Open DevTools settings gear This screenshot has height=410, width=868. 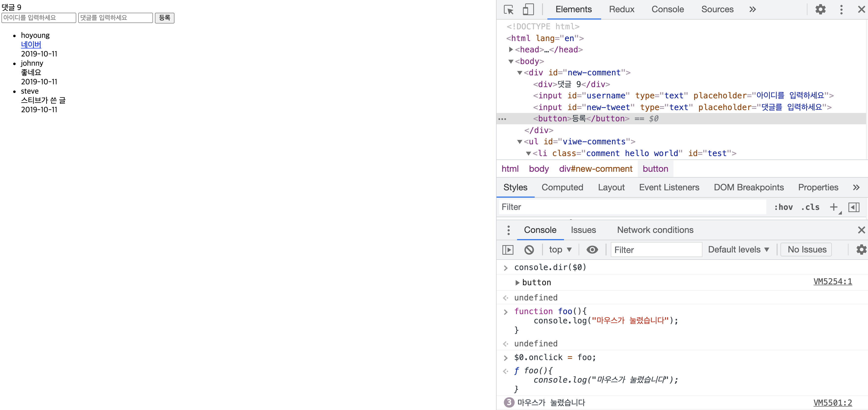[820, 10]
